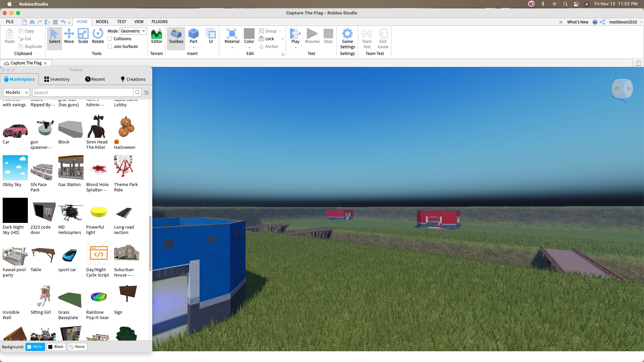Expand the Models category dropdown
Screen dimensions: 644x362
16,93
